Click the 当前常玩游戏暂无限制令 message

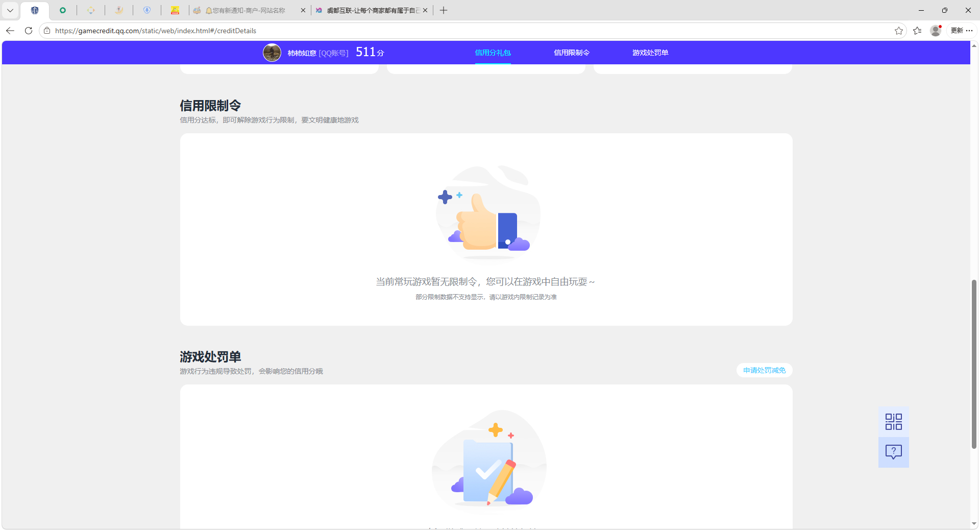(486, 282)
